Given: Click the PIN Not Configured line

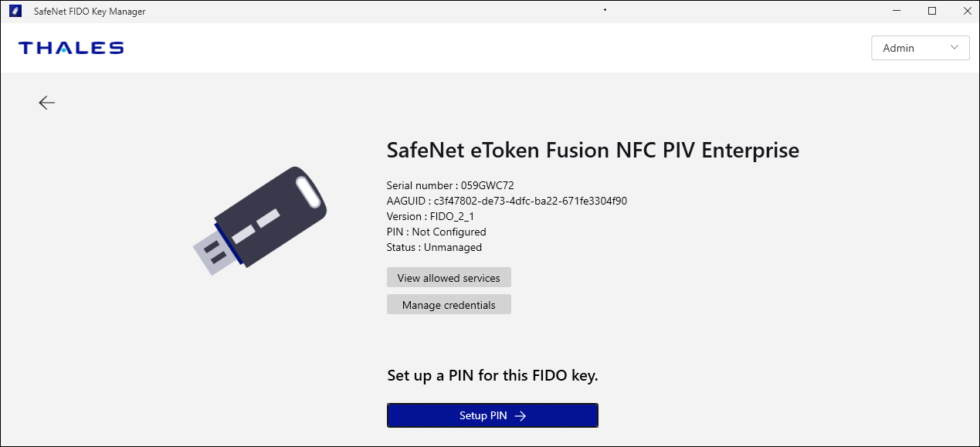Looking at the screenshot, I should pyautogui.click(x=436, y=232).
